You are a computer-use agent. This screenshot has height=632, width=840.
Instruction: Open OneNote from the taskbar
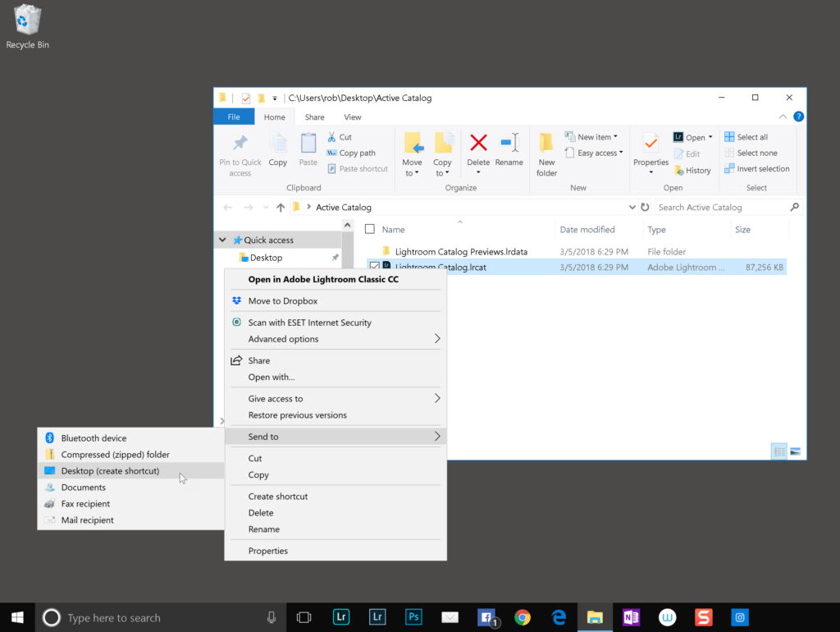click(x=631, y=617)
